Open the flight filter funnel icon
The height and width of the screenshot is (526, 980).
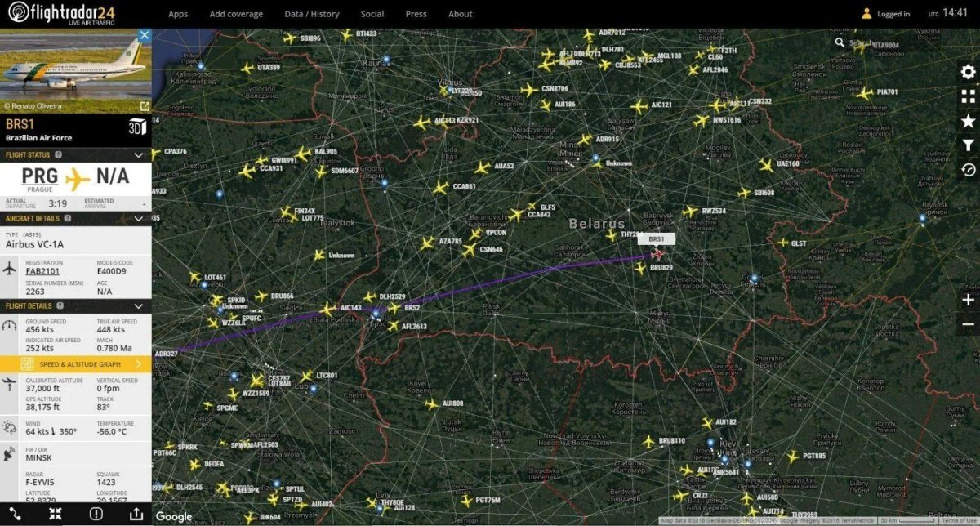[x=968, y=145]
